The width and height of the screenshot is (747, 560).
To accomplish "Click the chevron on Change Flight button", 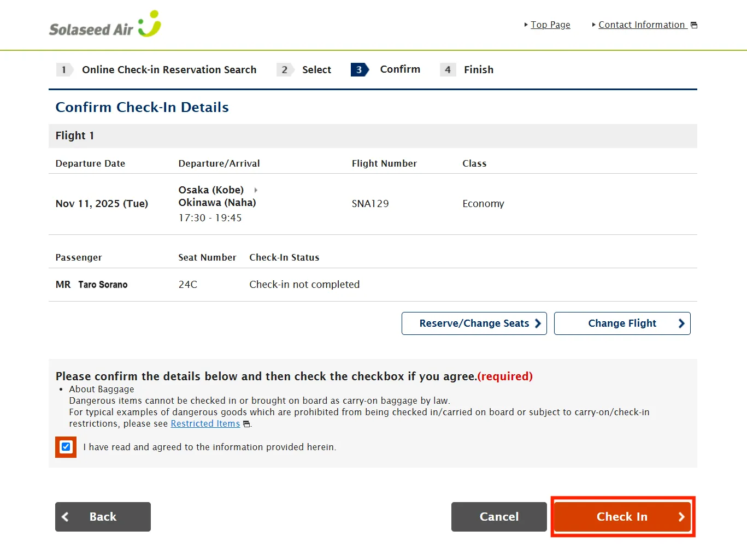I will 681,323.
